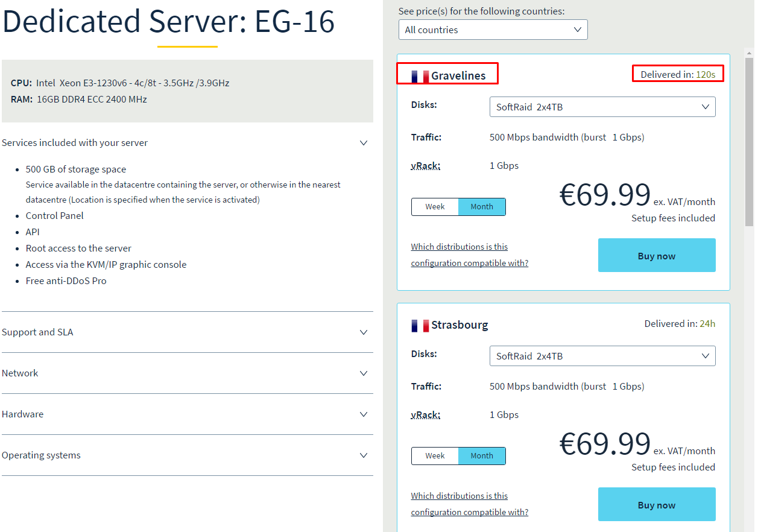
Task: Click the Delivered in: 120s text
Action: (x=678, y=75)
